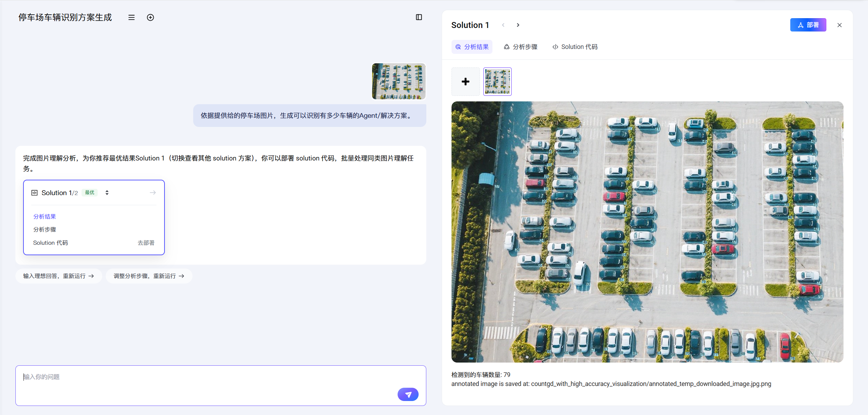Add a new image with plus tile
The height and width of the screenshot is (415, 868).
[x=465, y=82]
